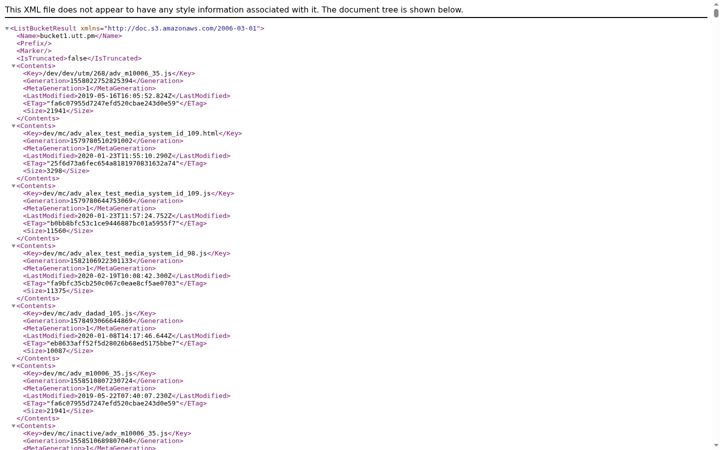720x450 pixels.
Task: Click Generation value 1558510807230724
Action: pos(101,381)
